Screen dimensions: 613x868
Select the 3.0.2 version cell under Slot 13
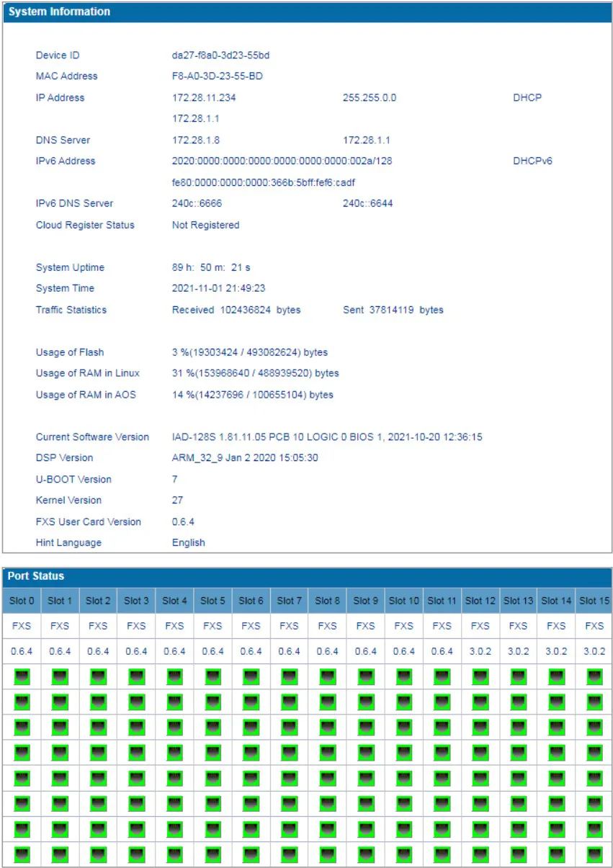(x=518, y=651)
